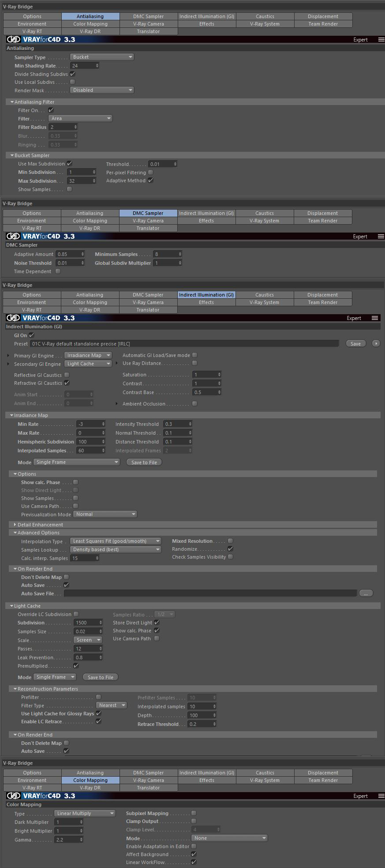Open hamburger menu in Indirect Illumination panel header
The width and height of the screenshot is (385, 868).
[375, 318]
